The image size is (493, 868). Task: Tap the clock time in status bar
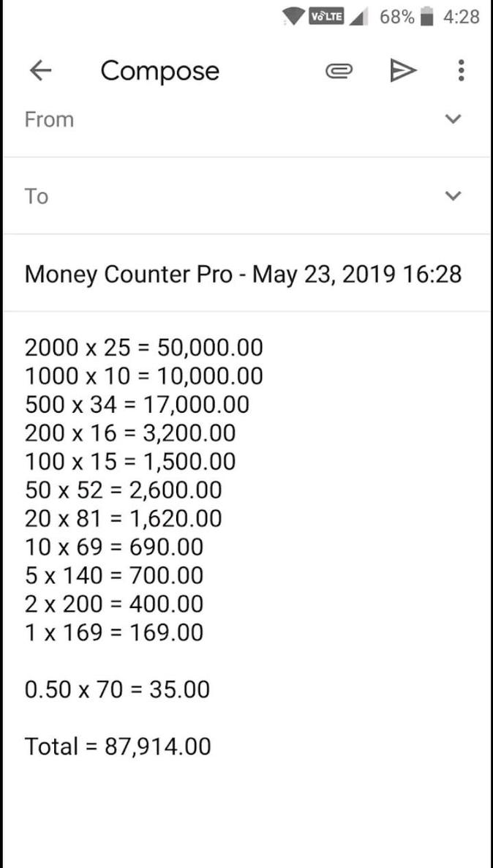click(x=461, y=17)
